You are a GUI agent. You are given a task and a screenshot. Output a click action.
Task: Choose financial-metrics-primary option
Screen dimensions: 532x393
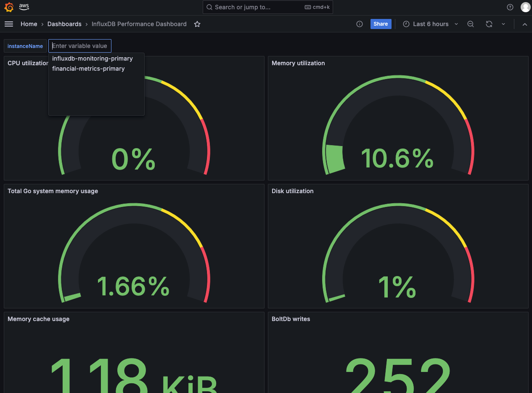[x=88, y=69]
